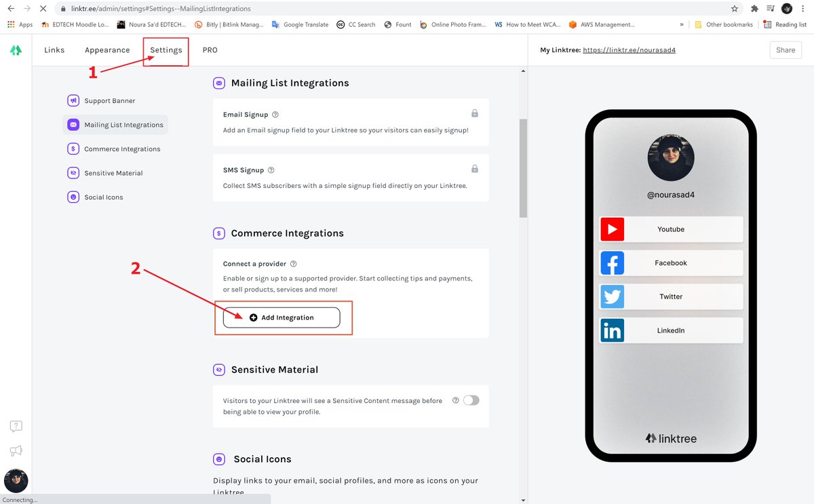This screenshot has width=814, height=504.
Task: Click the profile photo in phone preview
Action: coord(671,157)
